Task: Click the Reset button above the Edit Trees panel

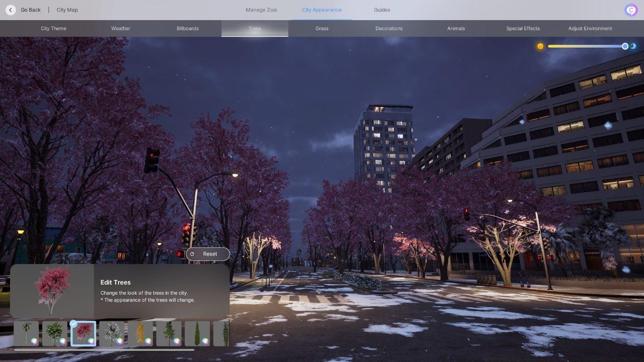Action: [x=208, y=254]
